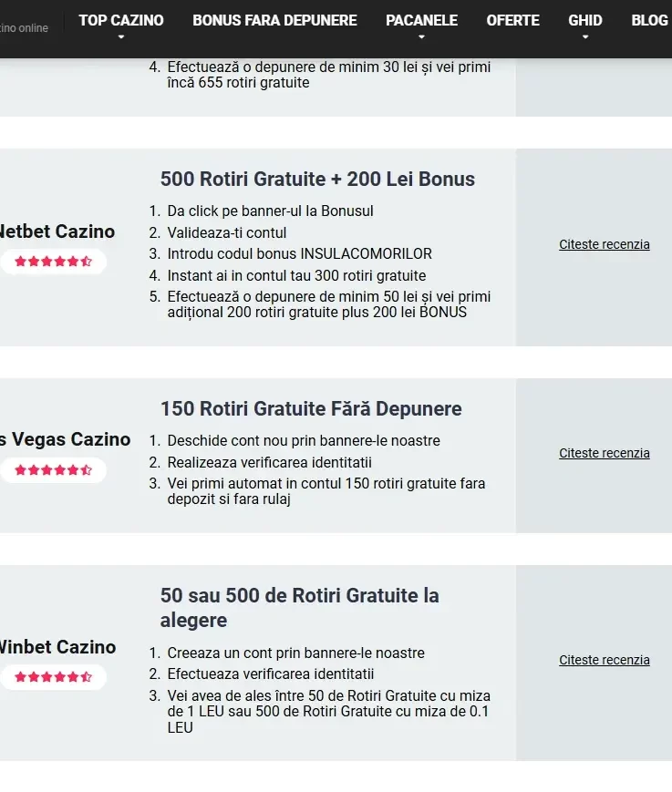Click the Vegas Cazino name heading
Image resolution: width=672 pixels, height=792 pixels.
[65, 439]
